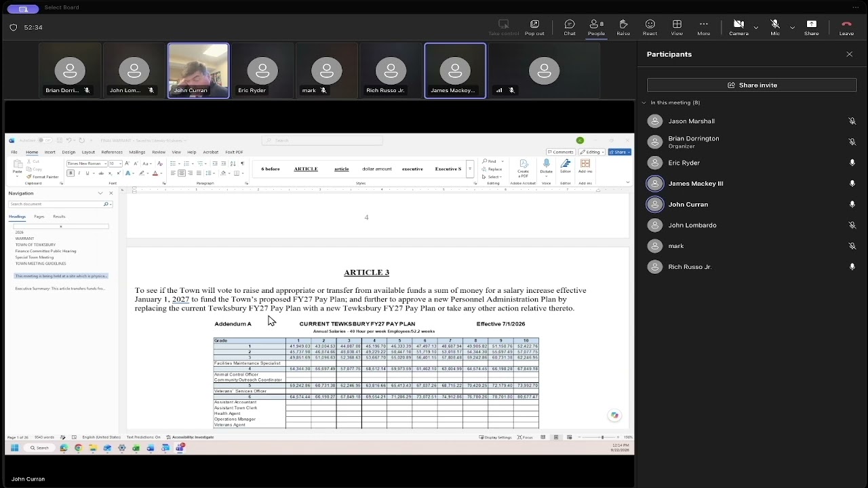The width and height of the screenshot is (868, 488).
Task: Open the View layout options
Action: tap(677, 27)
